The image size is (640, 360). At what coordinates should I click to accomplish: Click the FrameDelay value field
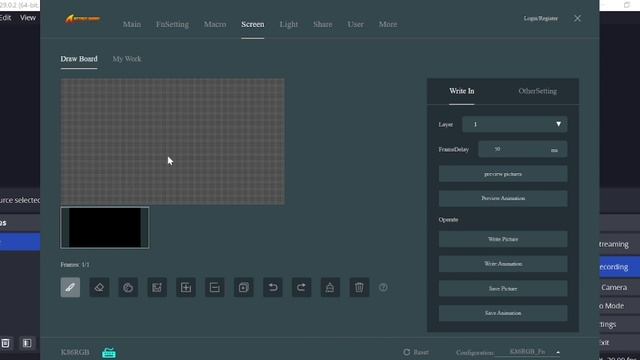(x=522, y=149)
